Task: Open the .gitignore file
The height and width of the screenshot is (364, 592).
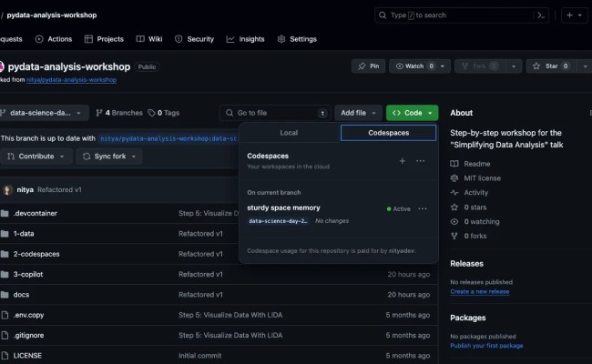Action: pos(28,335)
